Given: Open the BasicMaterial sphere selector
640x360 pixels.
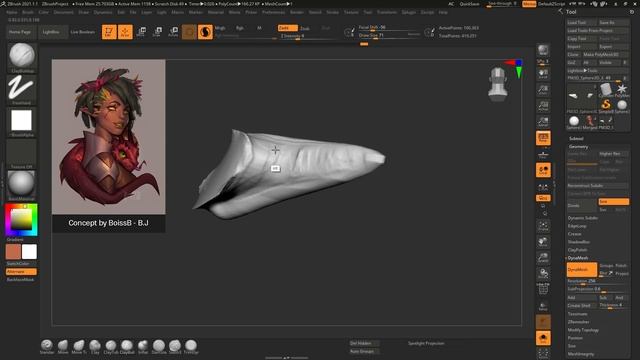Looking at the screenshot, I should 22,184.
